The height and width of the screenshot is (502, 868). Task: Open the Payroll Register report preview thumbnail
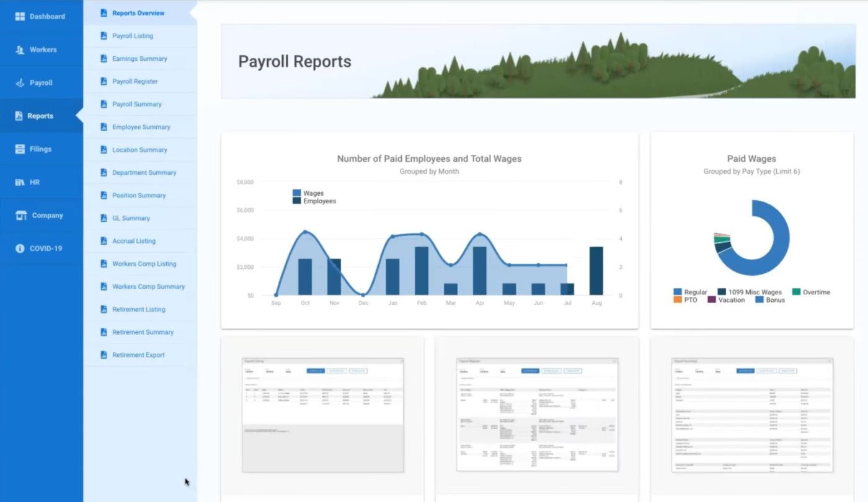coord(537,414)
